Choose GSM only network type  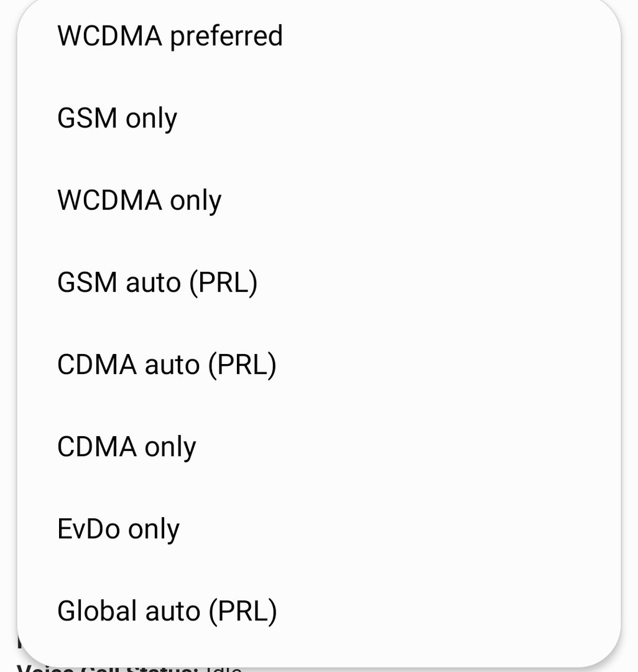(319, 118)
